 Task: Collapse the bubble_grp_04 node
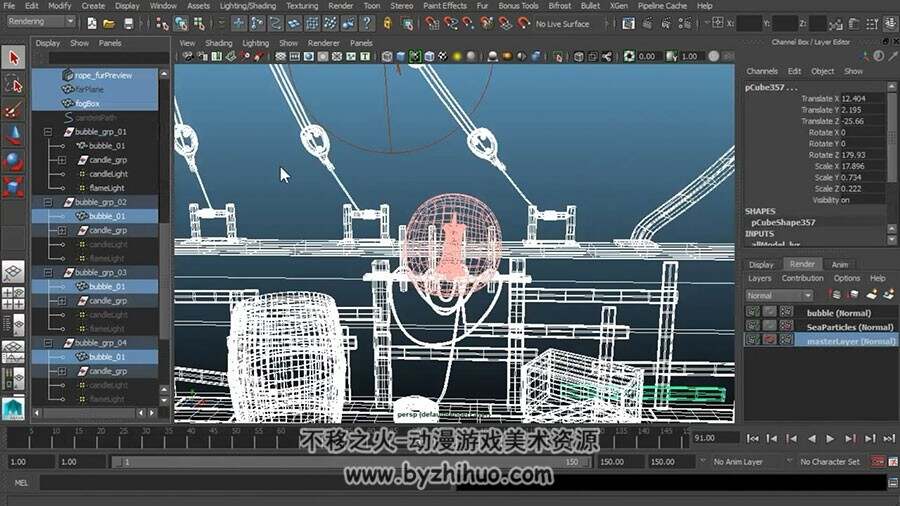(x=48, y=342)
